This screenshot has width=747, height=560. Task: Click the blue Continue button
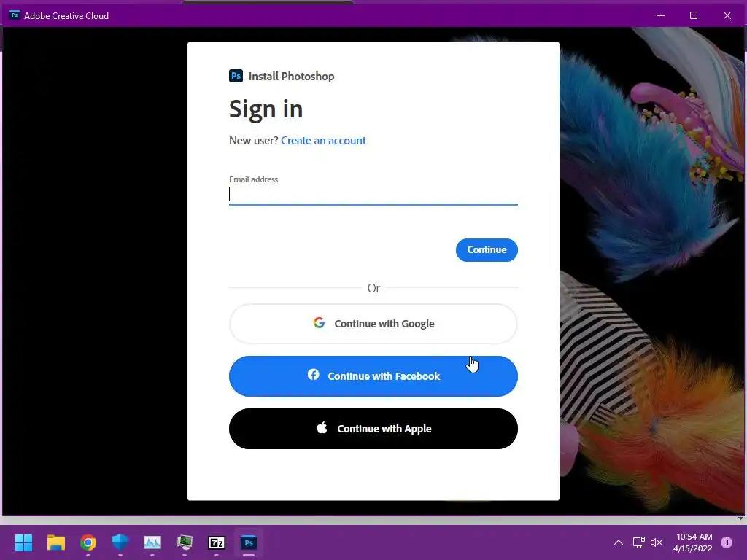coord(487,250)
